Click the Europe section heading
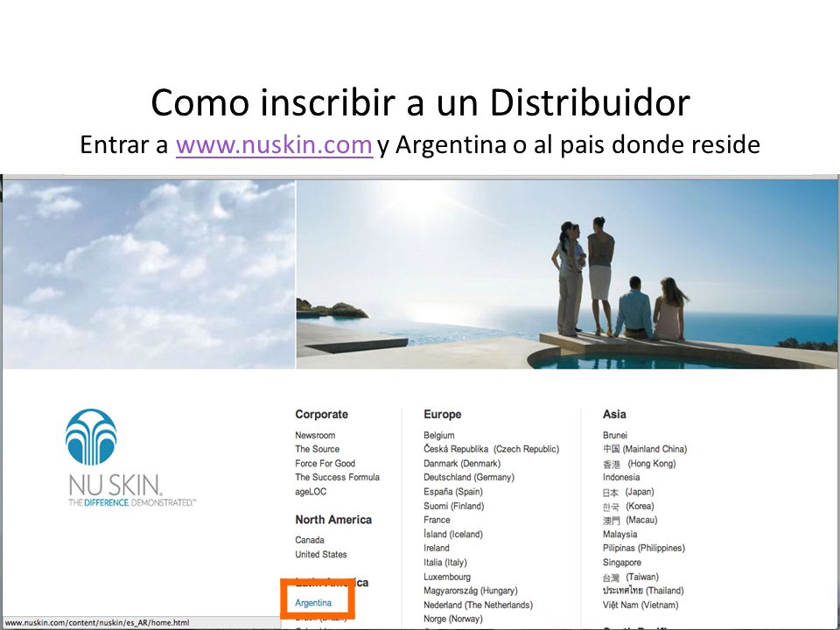The image size is (840, 630). 443,414
